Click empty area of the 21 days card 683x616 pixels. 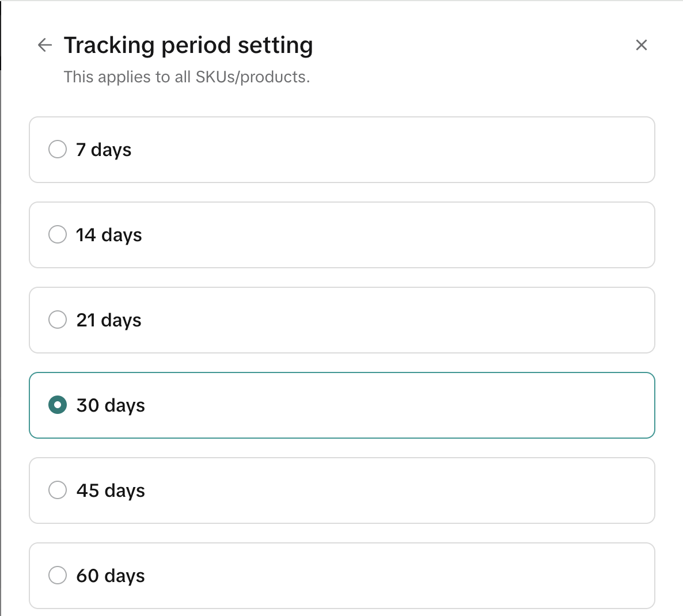[x=403, y=320]
